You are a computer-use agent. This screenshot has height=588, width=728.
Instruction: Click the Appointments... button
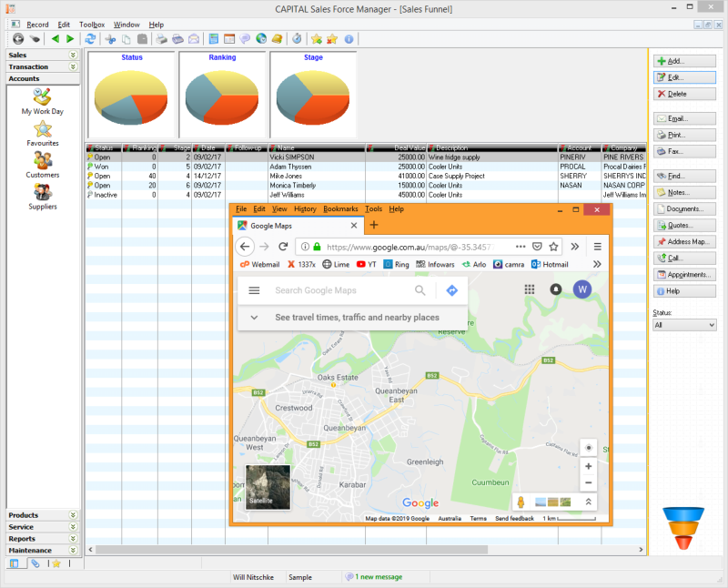[x=684, y=275]
